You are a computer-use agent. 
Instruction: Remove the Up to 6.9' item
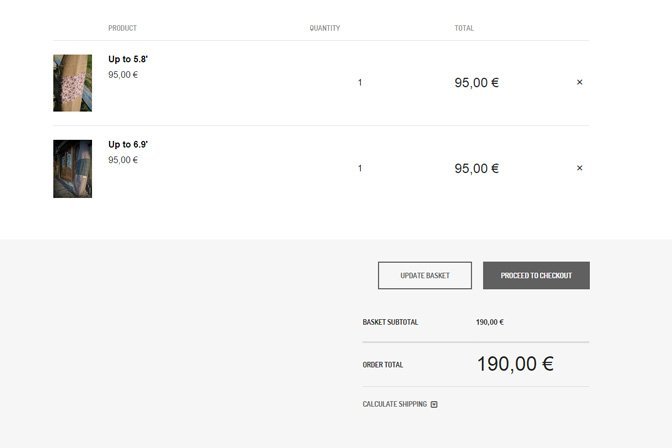point(579,168)
